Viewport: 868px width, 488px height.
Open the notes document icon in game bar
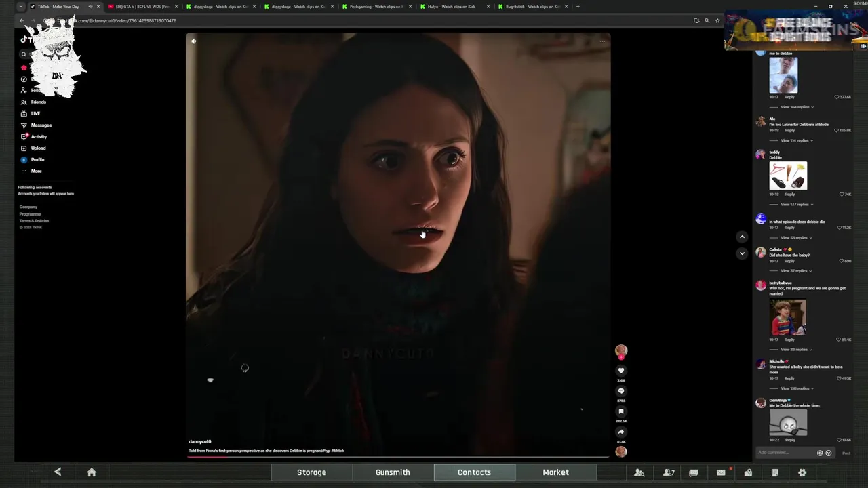point(775,472)
